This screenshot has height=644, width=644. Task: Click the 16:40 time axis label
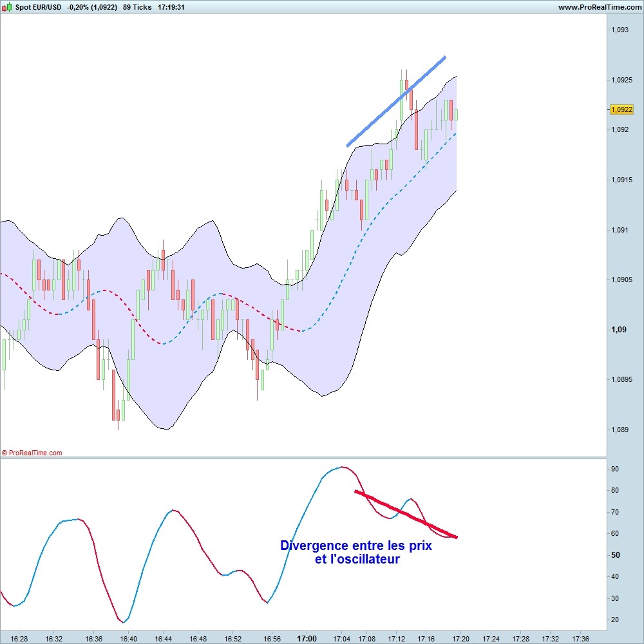129,639
